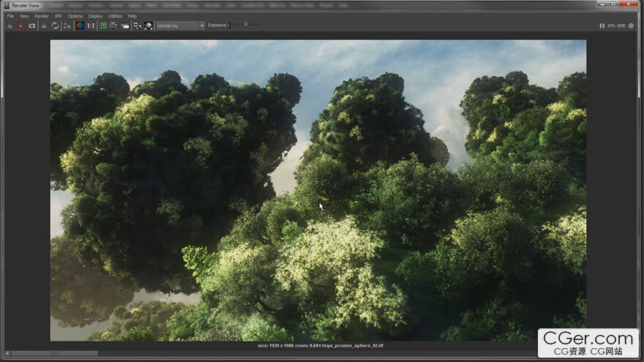Click the rendered forest image

[x=318, y=190]
